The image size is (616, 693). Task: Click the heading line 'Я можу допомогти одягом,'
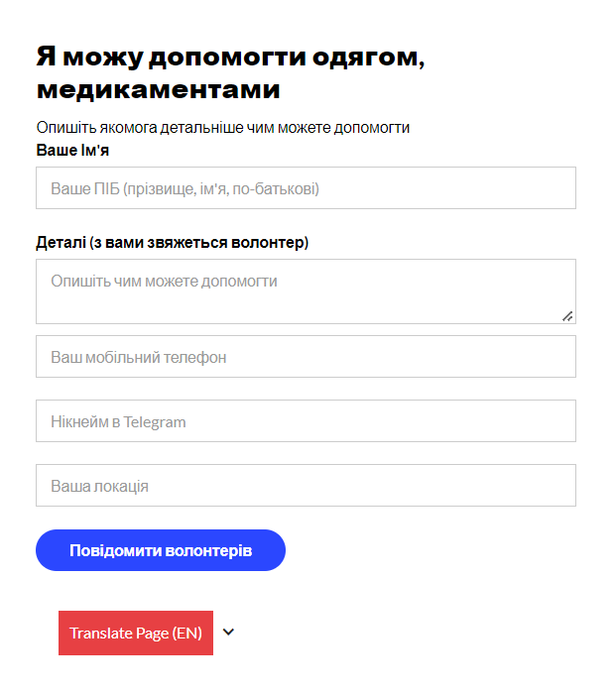pos(230,56)
